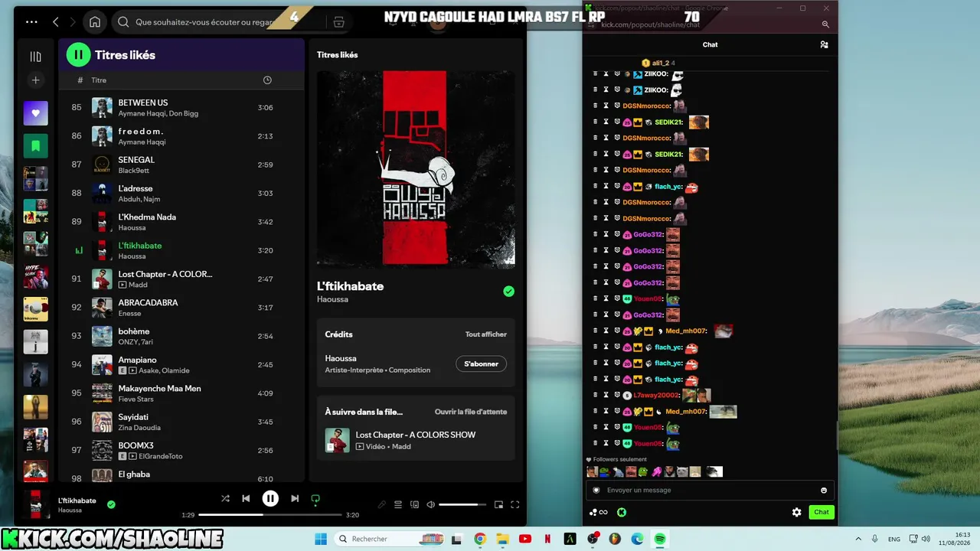
Task: Select the bohème track
Action: (181, 337)
